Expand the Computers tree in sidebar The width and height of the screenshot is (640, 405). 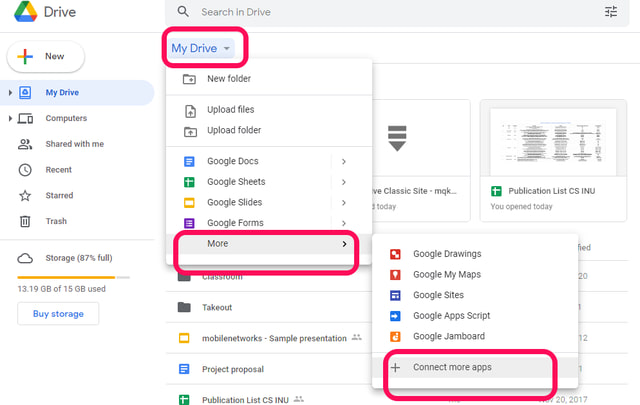point(10,118)
